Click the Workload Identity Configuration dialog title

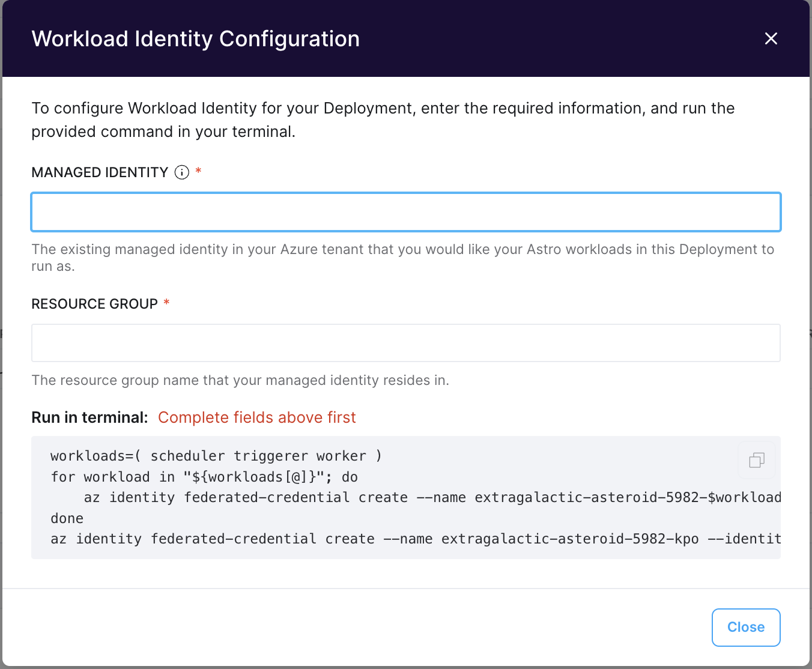point(196,39)
